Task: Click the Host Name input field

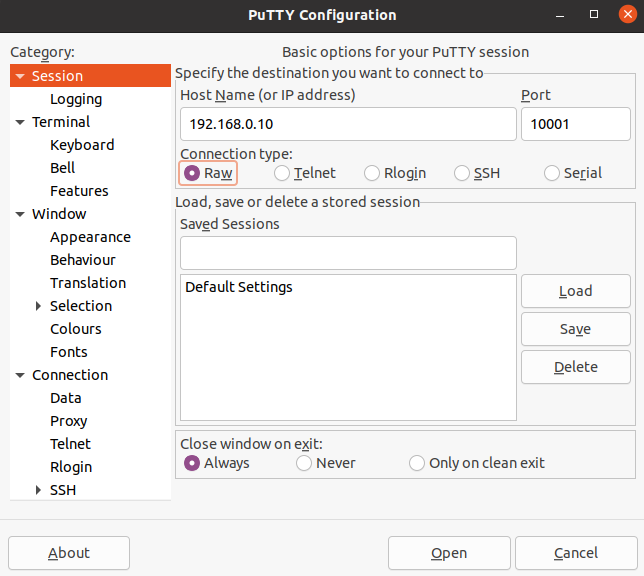Action: [x=347, y=125]
